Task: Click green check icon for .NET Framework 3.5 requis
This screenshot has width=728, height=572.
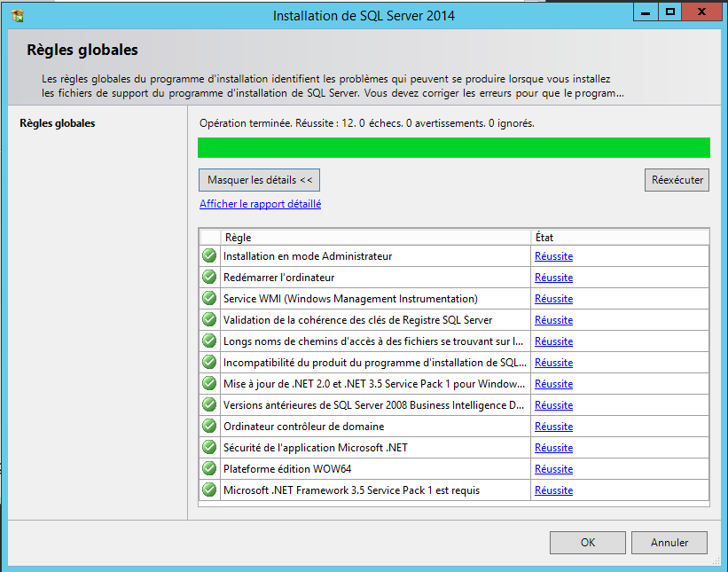Action: pos(209,490)
